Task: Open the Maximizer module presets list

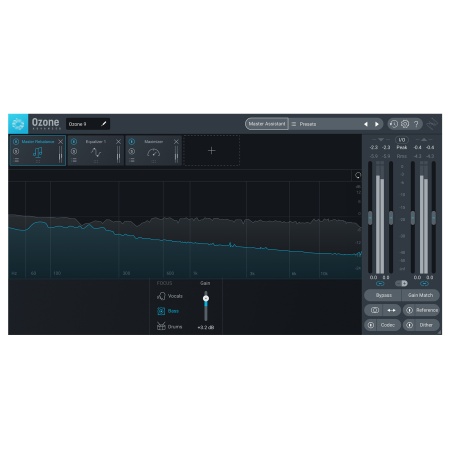Action: (x=132, y=160)
